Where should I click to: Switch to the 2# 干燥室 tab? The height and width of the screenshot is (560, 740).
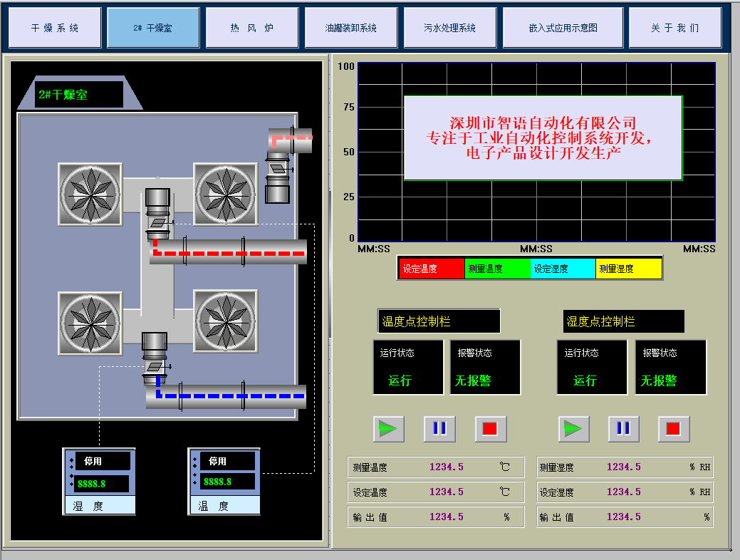[153, 28]
